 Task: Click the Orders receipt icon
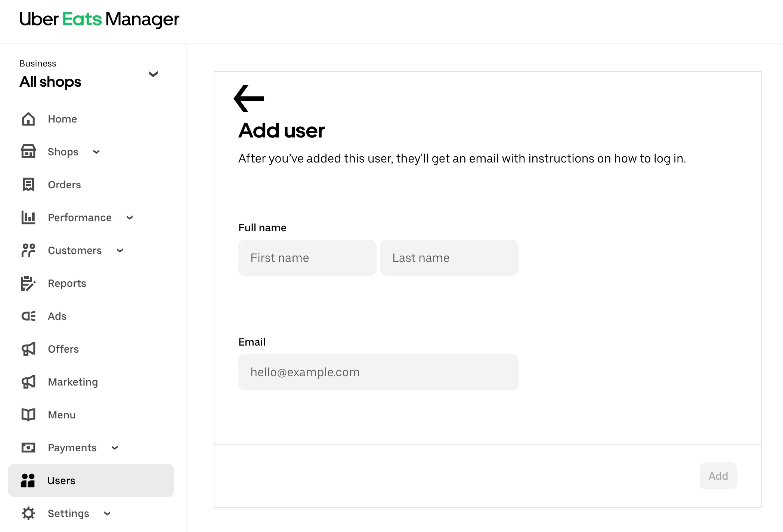click(x=28, y=185)
